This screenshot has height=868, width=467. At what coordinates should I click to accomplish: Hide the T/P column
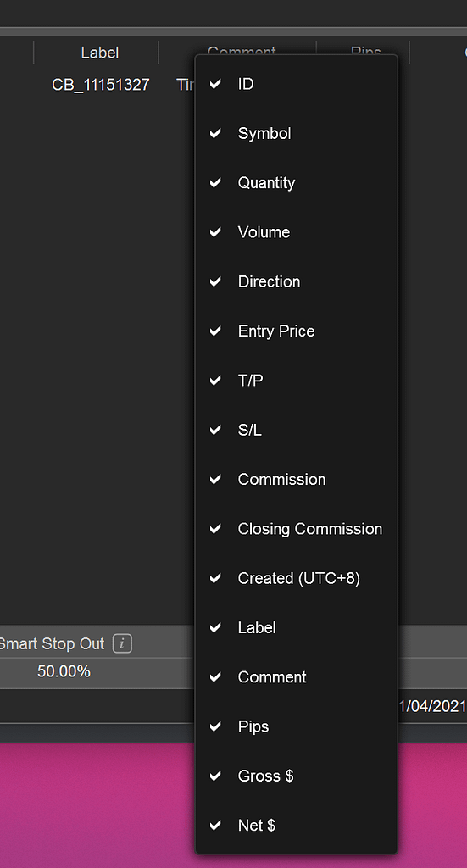(x=296, y=381)
